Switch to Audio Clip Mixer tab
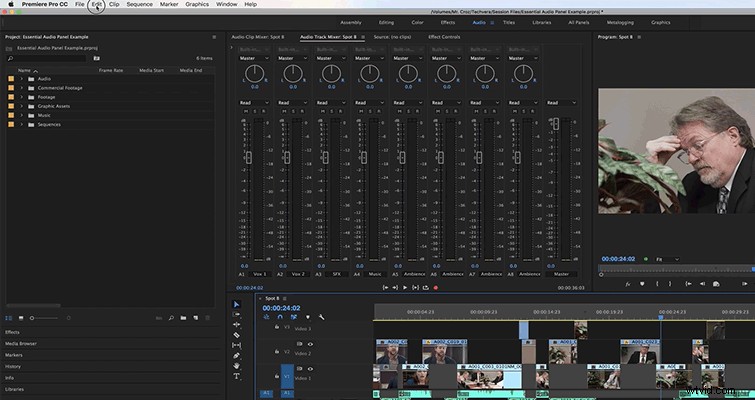 (258, 37)
